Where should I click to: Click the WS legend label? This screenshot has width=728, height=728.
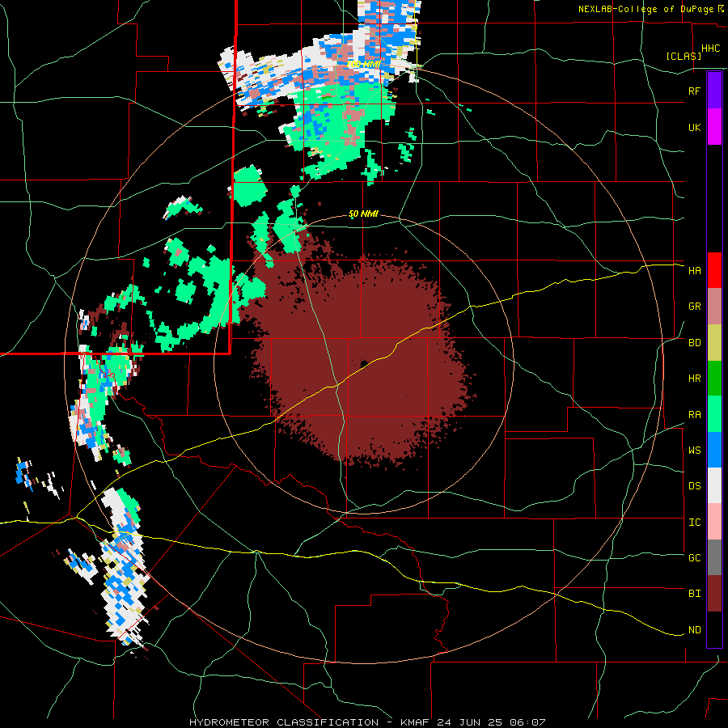click(694, 451)
